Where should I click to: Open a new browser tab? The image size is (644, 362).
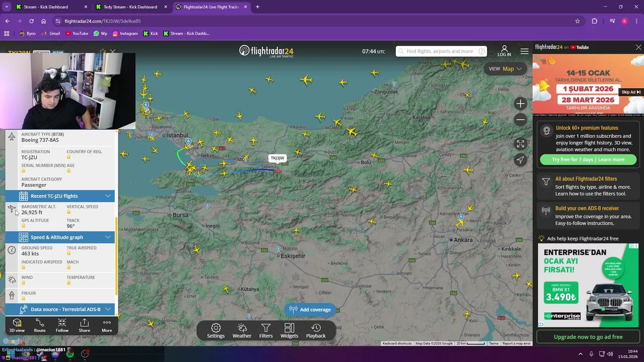pos(258,7)
